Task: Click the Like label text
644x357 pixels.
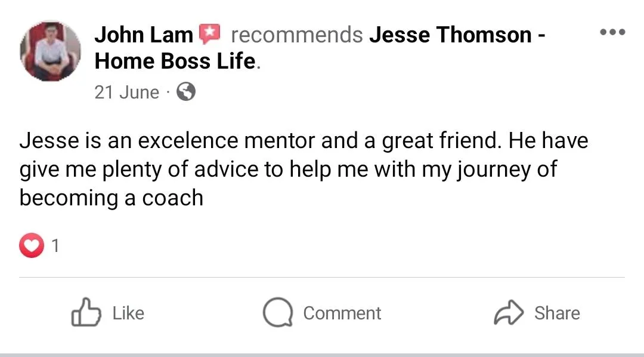Action: pyautogui.click(x=129, y=313)
